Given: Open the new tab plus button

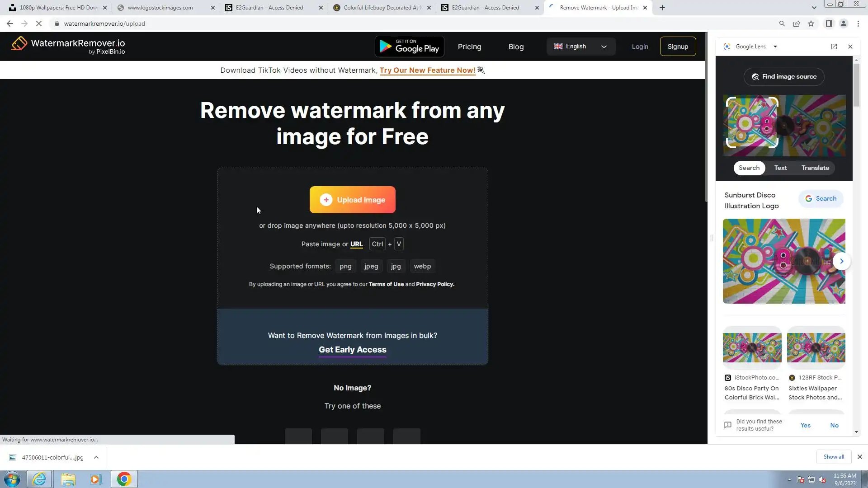Looking at the screenshot, I should [x=662, y=8].
